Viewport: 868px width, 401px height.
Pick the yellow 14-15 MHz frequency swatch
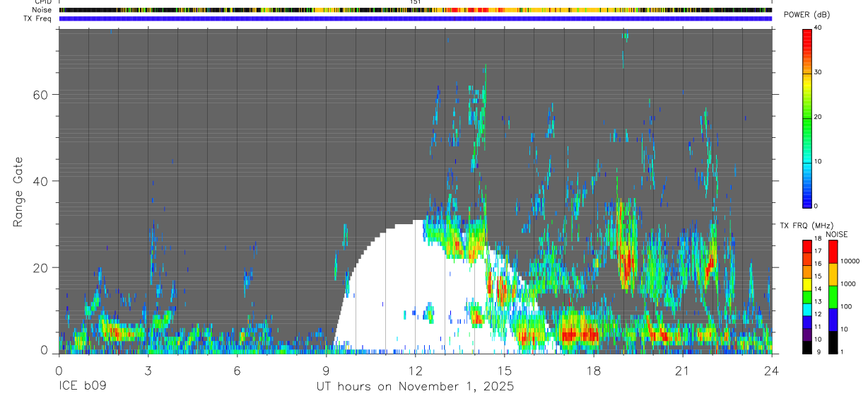[x=807, y=284]
